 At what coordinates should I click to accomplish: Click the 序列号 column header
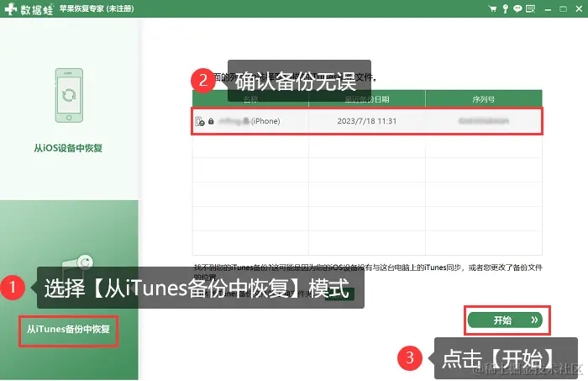tap(483, 99)
